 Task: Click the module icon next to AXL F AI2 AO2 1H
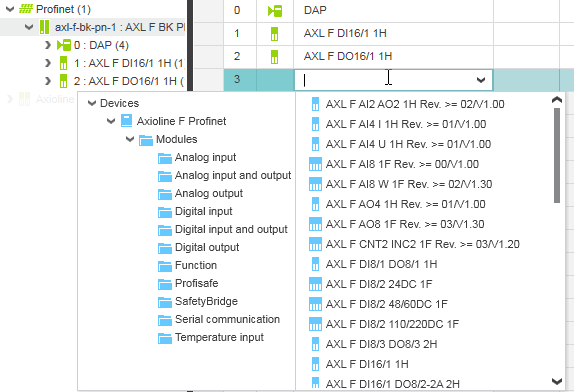(x=315, y=104)
